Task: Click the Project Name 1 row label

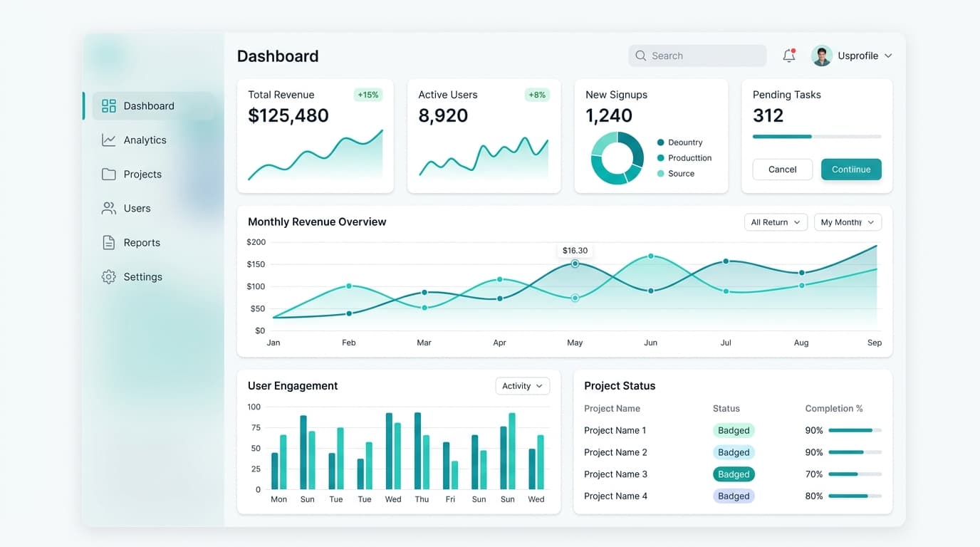Action: pos(615,430)
